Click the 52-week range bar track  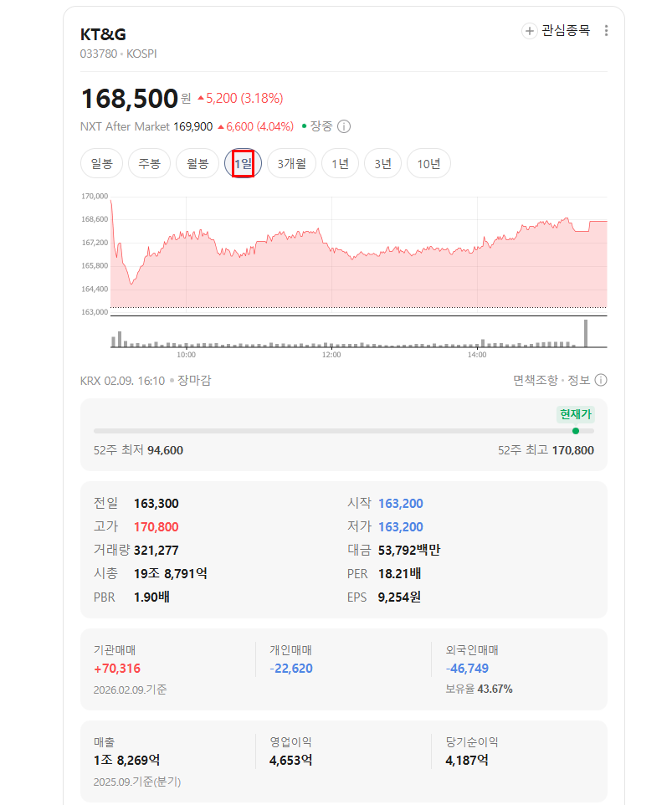(x=343, y=431)
